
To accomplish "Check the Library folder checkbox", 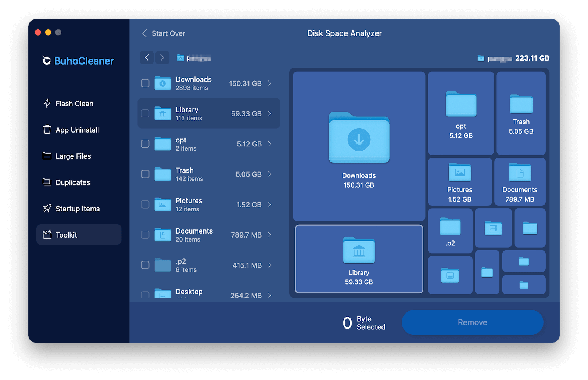I will pos(145,113).
